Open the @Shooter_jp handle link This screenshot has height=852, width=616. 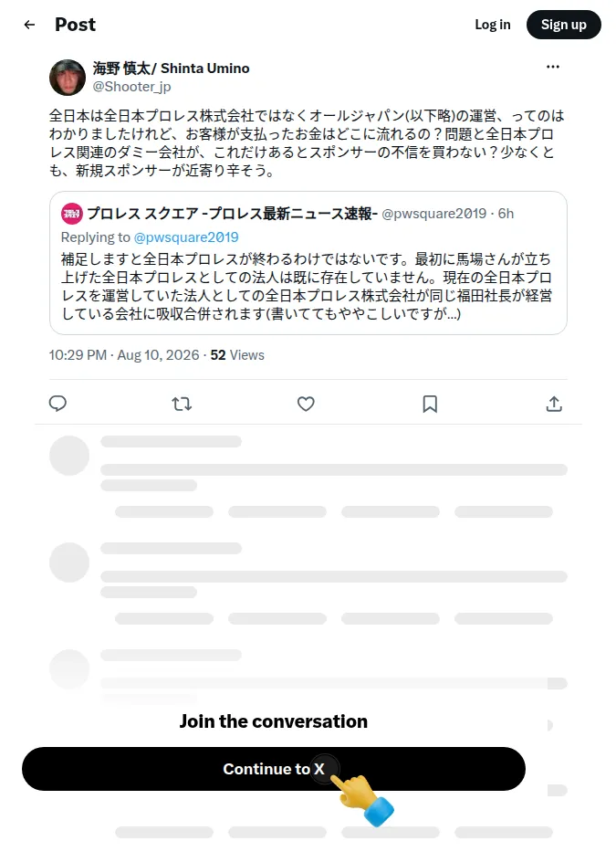(131, 87)
